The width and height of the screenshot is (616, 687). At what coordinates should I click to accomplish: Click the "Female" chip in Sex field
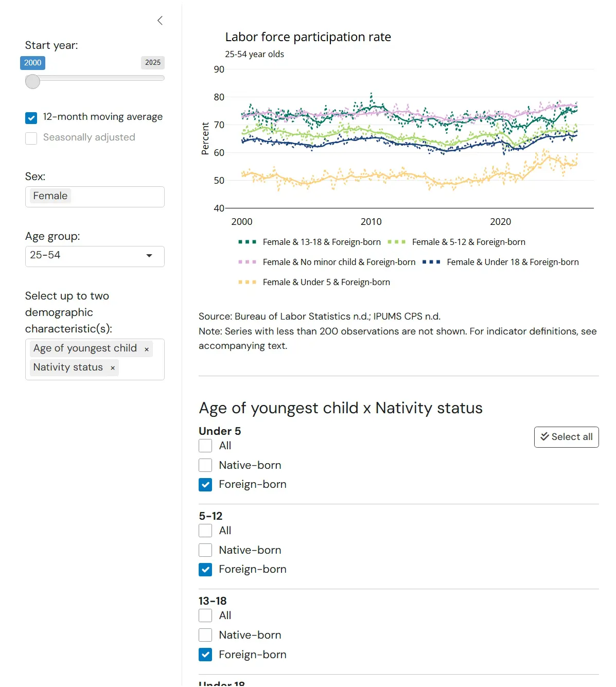click(49, 196)
